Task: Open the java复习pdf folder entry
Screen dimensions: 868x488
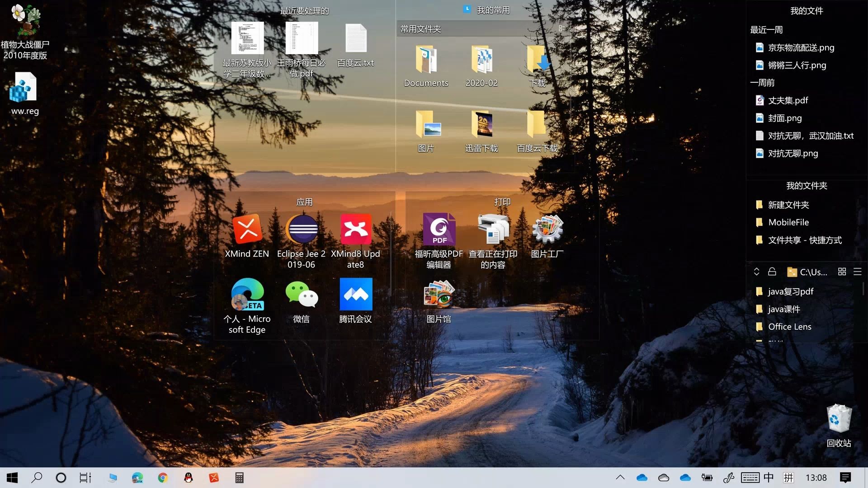Action: click(790, 291)
